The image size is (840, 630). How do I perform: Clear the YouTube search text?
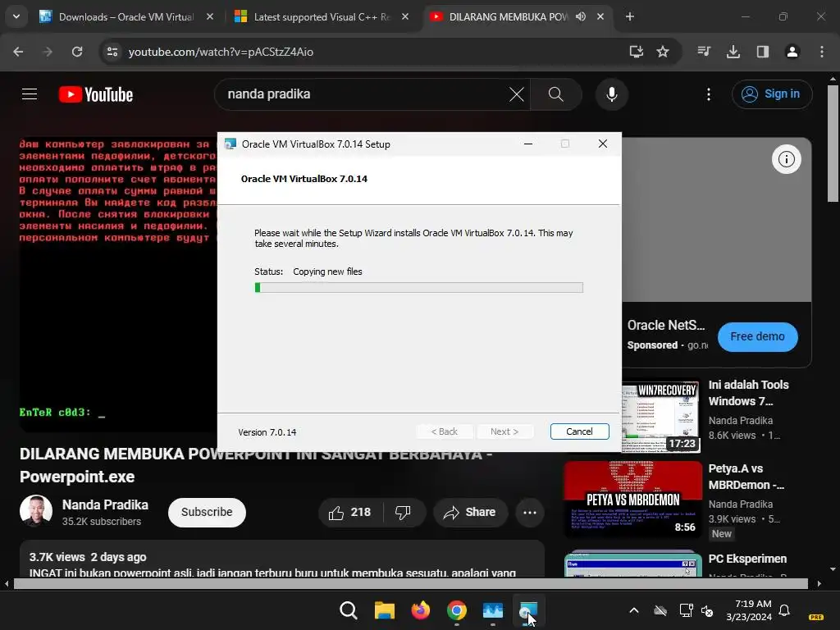pyautogui.click(x=517, y=95)
